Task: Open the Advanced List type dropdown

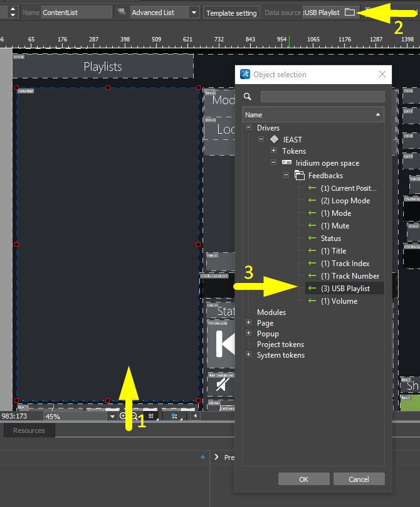Action: pyautogui.click(x=194, y=13)
